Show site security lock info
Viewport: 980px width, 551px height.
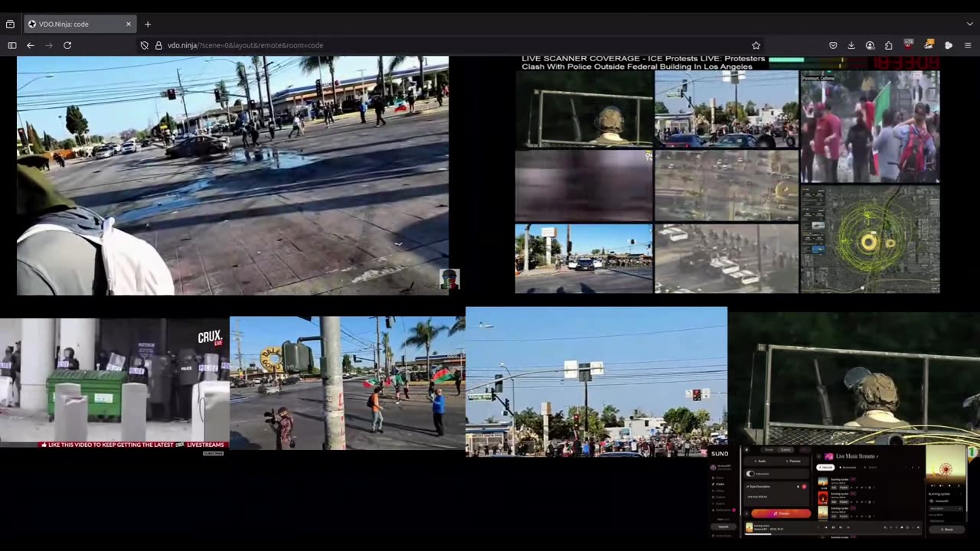point(158,45)
